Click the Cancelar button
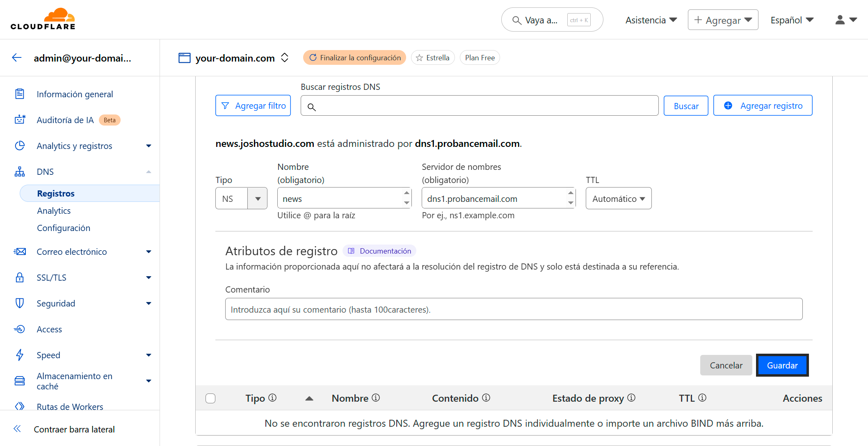The width and height of the screenshot is (868, 446). (726, 365)
